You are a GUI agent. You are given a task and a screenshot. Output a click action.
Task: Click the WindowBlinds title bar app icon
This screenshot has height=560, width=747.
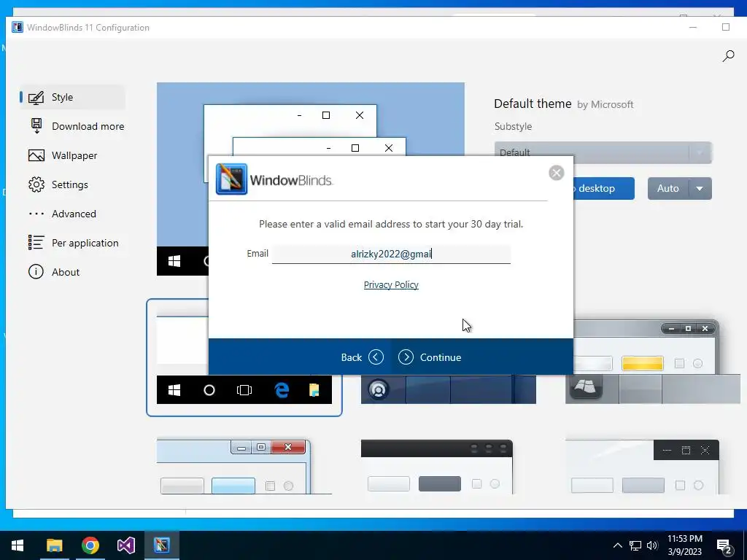coord(18,27)
